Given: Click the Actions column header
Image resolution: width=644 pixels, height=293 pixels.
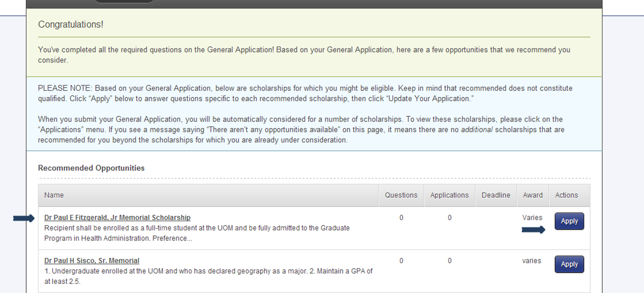Looking at the screenshot, I should (x=567, y=195).
